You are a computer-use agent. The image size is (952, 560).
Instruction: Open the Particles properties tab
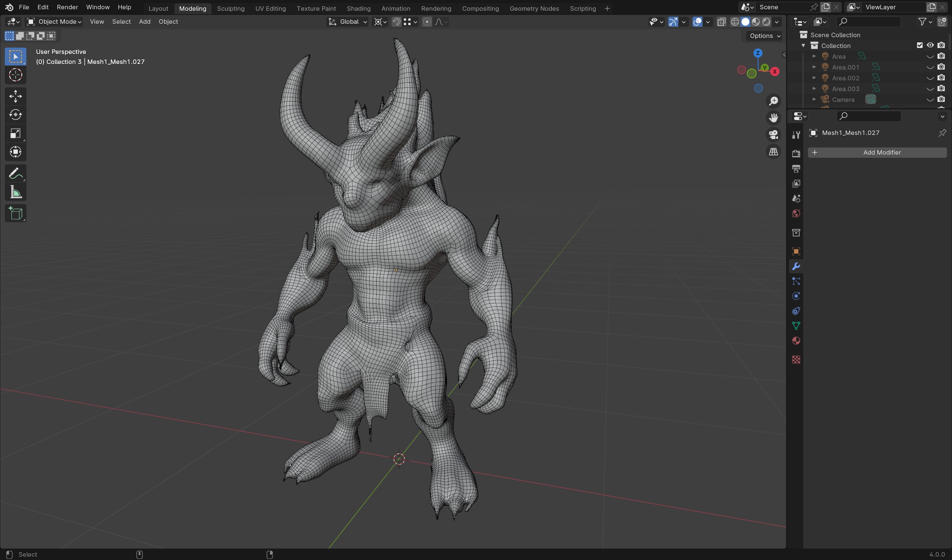tap(796, 281)
